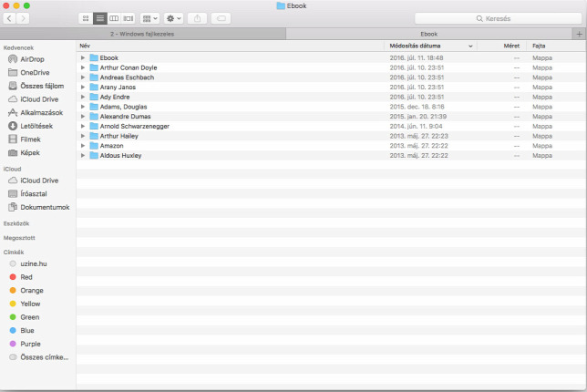Switch to the '2 - Windows fajlkezeles' tab
The image size is (587, 392).
[142, 34]
